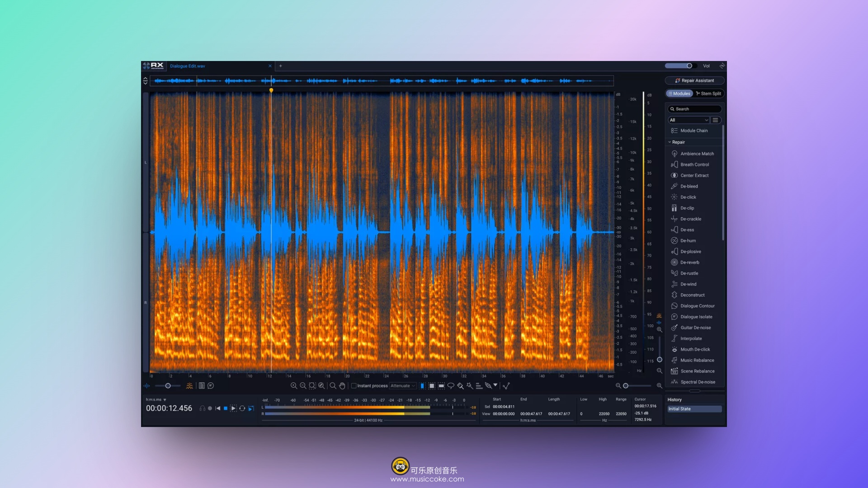Toggle the Loop playback button
The height and width of the screenshot is (488, 868).
pos(242,408)
